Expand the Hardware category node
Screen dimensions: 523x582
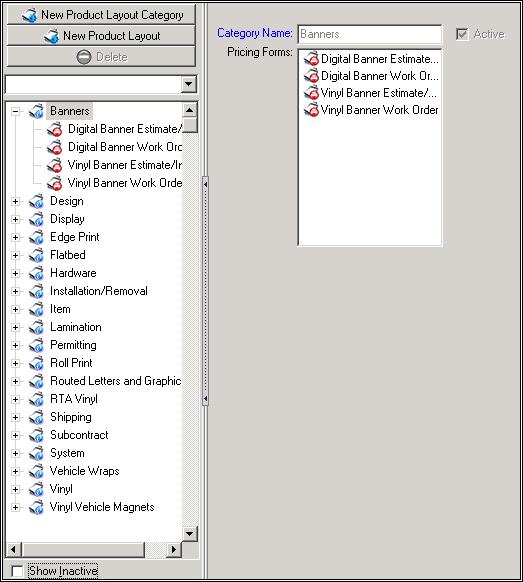(x=15, y=273)
